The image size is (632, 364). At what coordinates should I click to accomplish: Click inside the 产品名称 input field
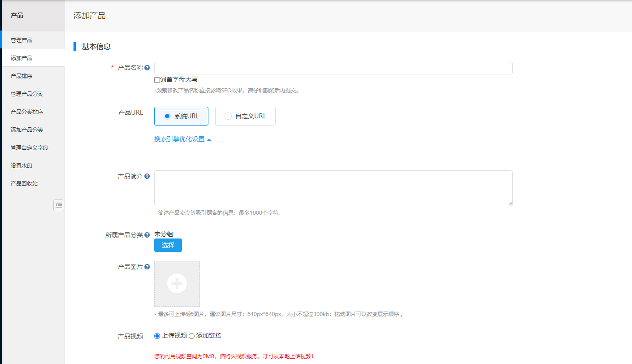332,68
